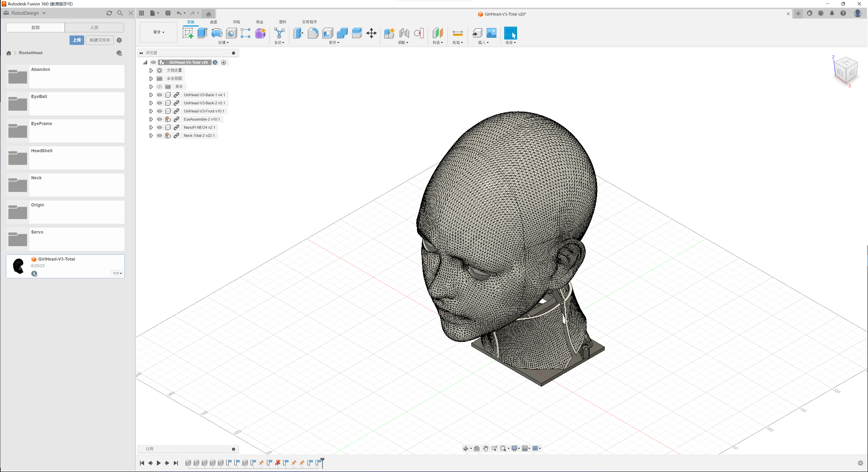Switch to the 塑料 tab

282,22
